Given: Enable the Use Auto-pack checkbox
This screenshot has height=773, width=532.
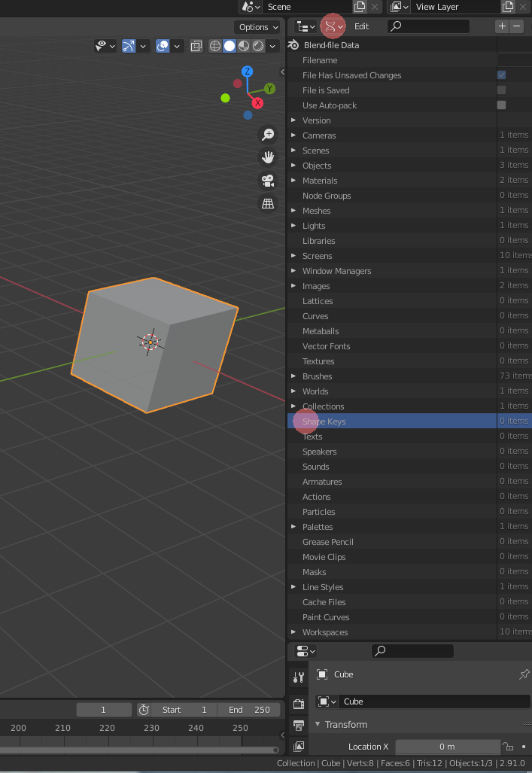Looking at the screenshot, I should pos(501,105).
